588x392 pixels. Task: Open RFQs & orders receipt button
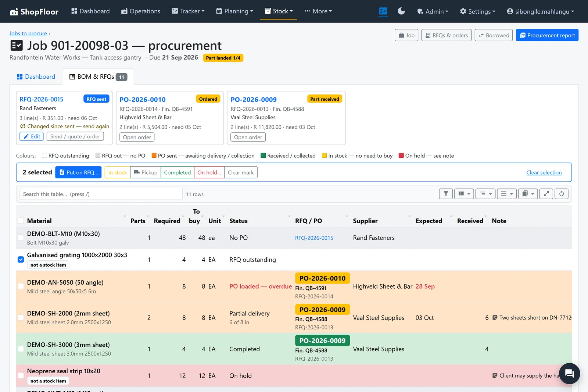[x=447, y=35]
